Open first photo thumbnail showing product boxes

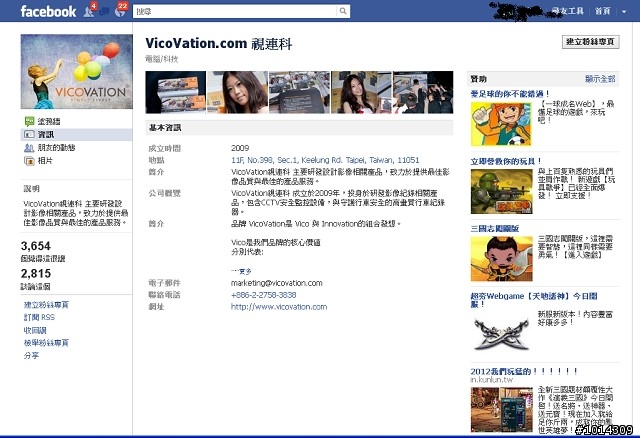coord(176,92)
